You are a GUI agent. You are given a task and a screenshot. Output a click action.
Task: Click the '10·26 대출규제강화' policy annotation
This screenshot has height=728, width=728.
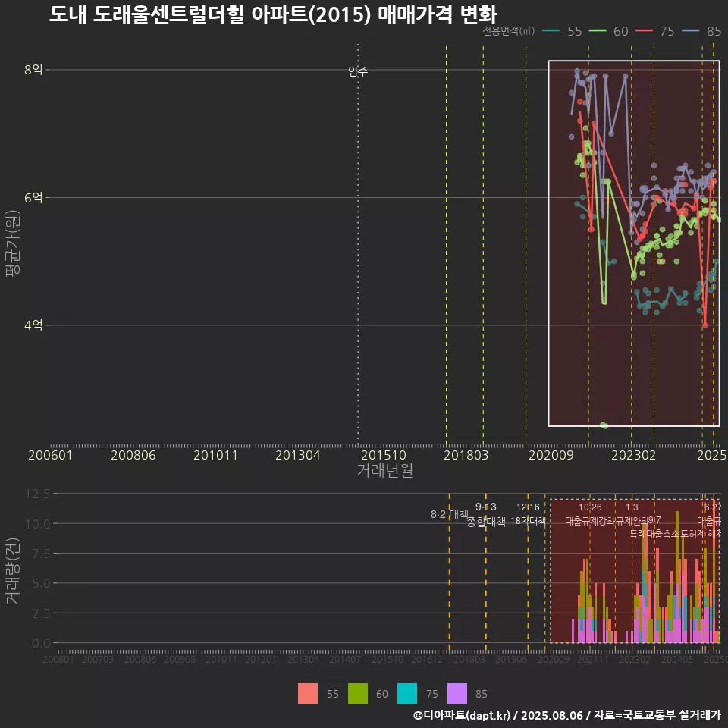[590, 514]
